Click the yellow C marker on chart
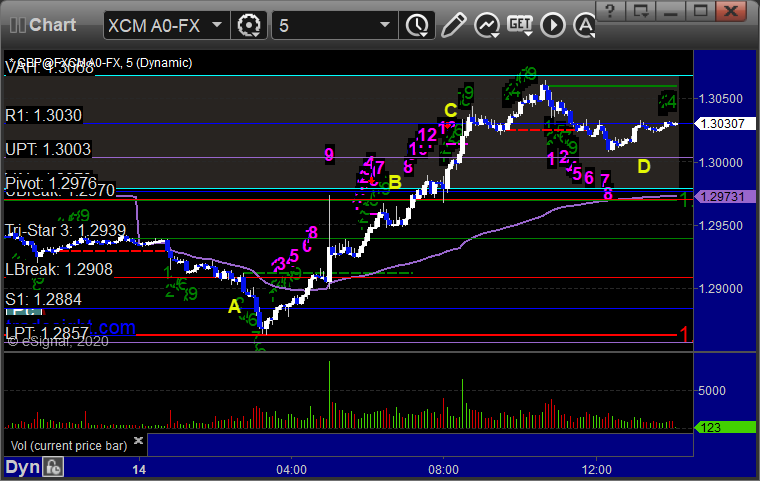This screenshot has height=481, width=760. tap(451, 111)
